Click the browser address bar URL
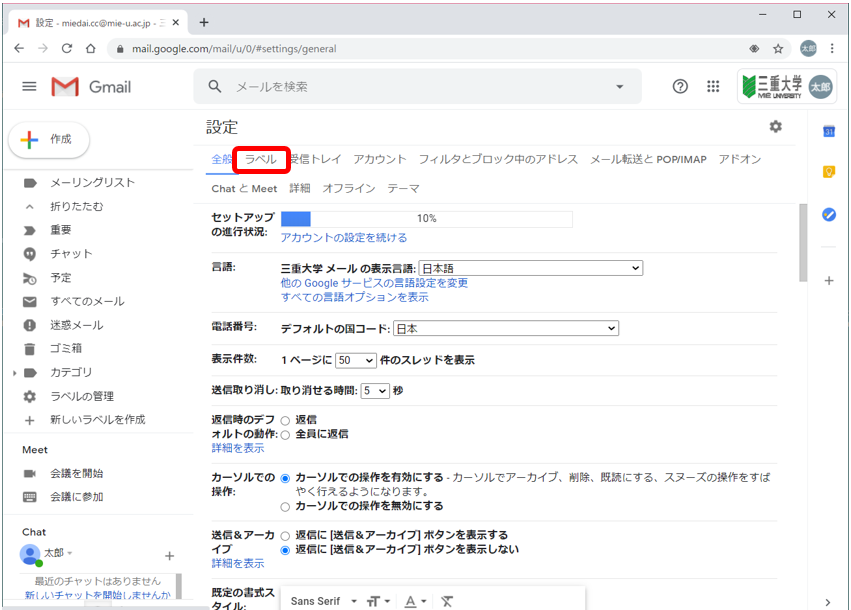The width and height of the screenshot is (851, 610). coord(234,49)
